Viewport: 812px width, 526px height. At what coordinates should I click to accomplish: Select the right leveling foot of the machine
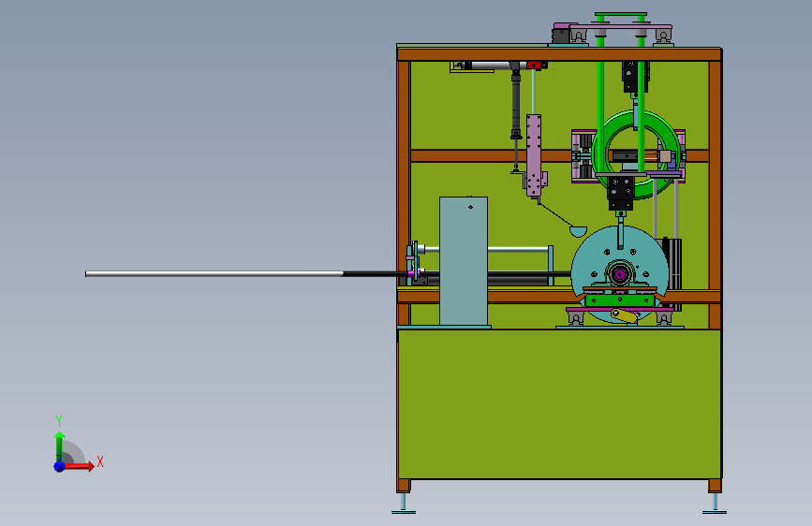click(x=715, y=504)
